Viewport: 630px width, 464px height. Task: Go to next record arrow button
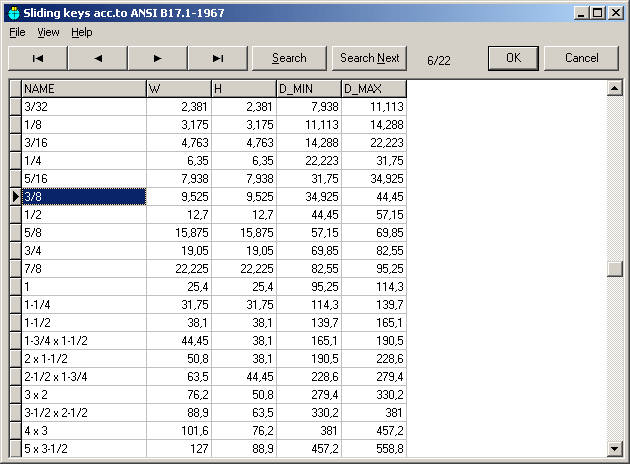158,58
